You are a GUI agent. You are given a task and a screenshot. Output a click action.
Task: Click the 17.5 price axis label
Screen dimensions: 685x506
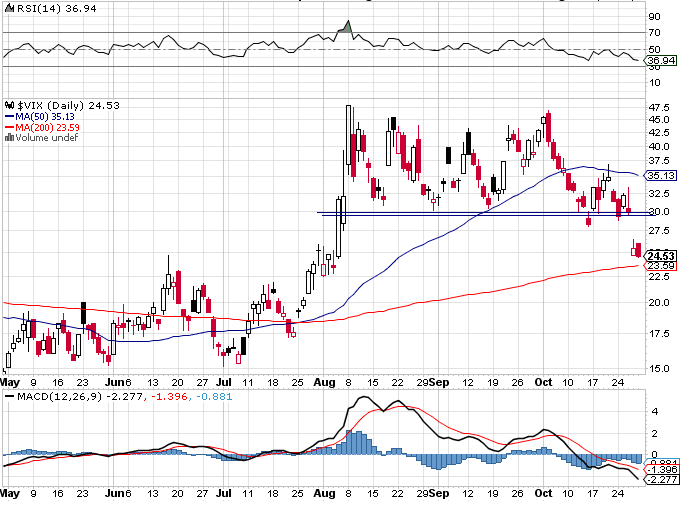[659, 334]
